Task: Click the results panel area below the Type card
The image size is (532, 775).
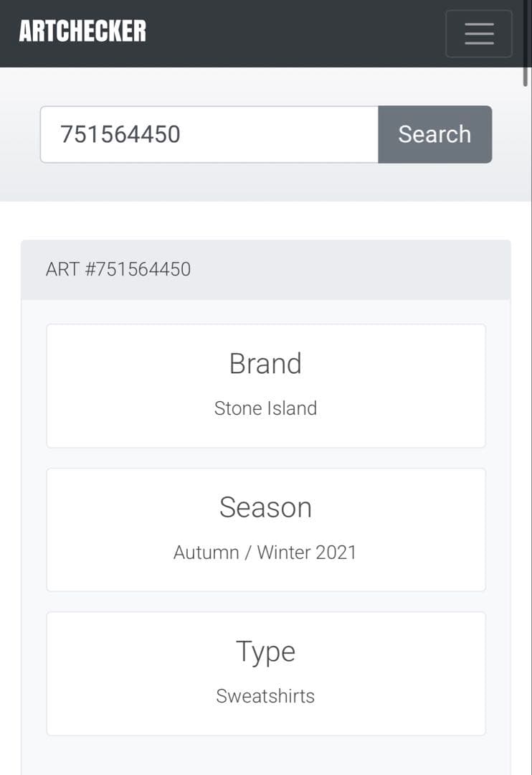Action: coord(265,755)
